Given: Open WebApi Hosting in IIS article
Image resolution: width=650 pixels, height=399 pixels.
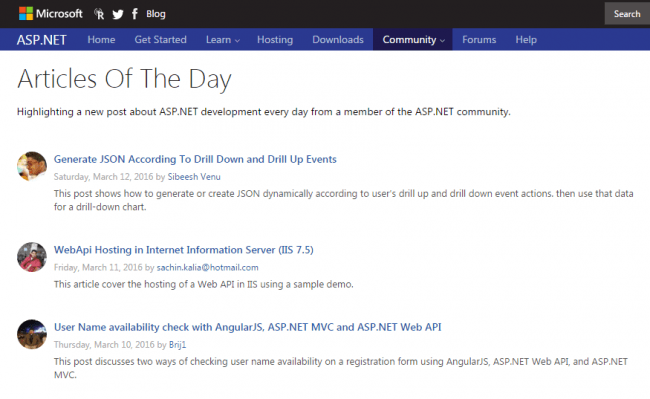Looking at the screenshot, I should (184, 250).
